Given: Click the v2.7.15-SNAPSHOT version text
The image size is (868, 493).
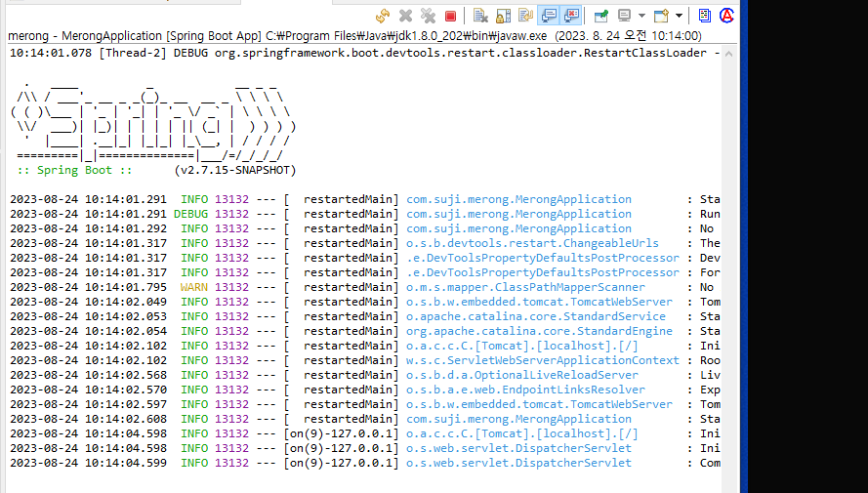Looking at the screenshot, I should [x=234, y=170].
